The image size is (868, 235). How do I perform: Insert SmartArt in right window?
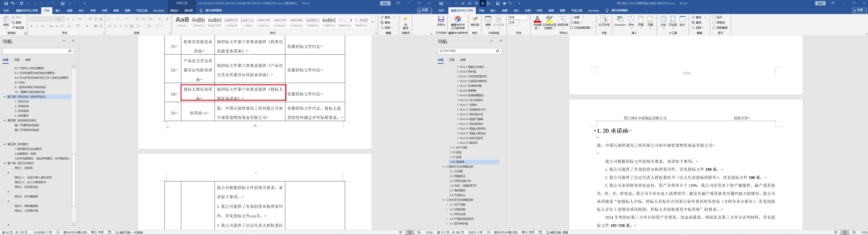pyautogui.click(x=620, y=21)
